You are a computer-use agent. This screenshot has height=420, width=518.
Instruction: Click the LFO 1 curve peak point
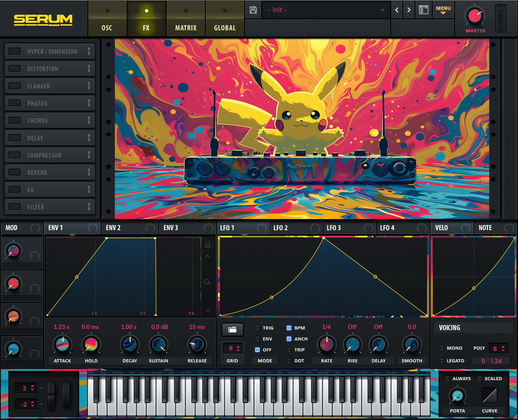click(x=324, y=238)
